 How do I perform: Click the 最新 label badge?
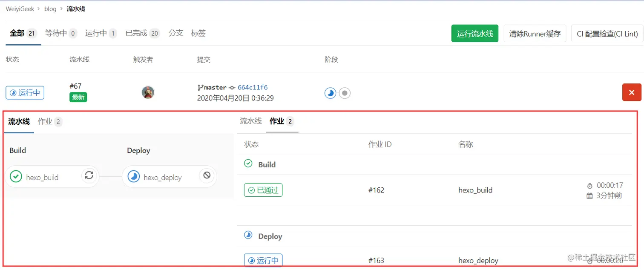pyautogui.click(x=78, y=98)
